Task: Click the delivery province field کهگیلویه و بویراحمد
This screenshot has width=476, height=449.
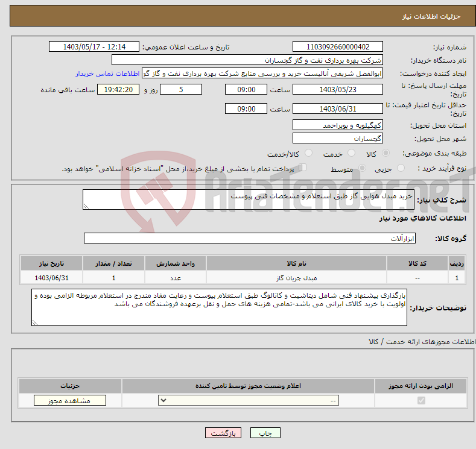Action: pyautogui.click(x=338, y=125)
